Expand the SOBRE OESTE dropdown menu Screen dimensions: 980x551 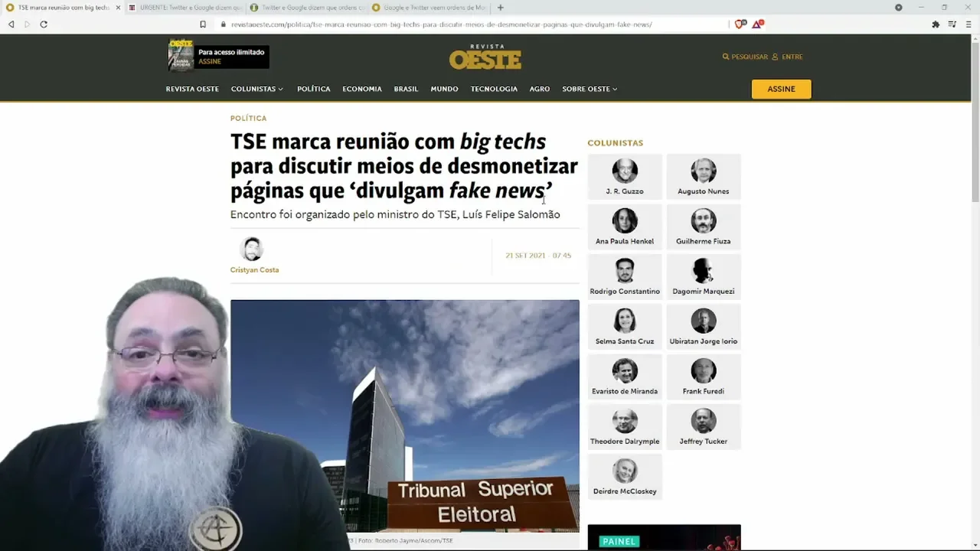pyautogui.click(x=590, y=89)
